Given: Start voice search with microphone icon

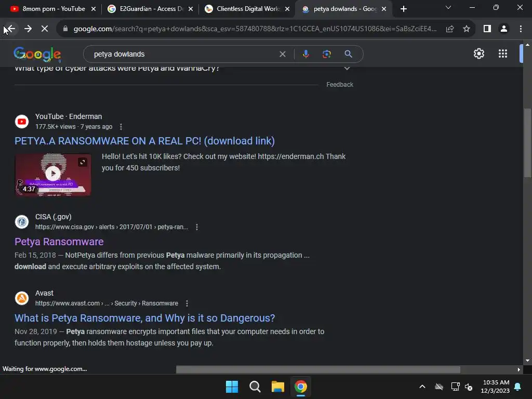Looking at the screenshot, I should 305,54.
